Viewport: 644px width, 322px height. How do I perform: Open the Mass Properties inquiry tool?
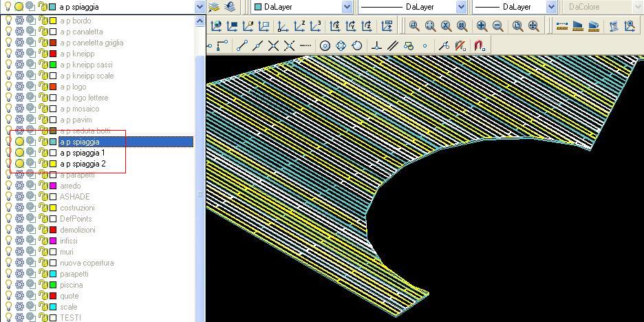(x=594, y=26)
